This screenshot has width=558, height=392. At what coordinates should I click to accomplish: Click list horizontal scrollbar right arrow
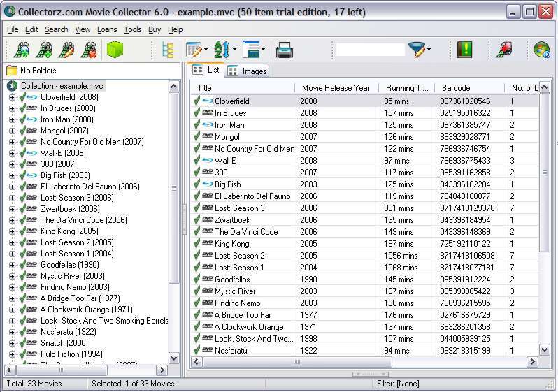[532, 362]
